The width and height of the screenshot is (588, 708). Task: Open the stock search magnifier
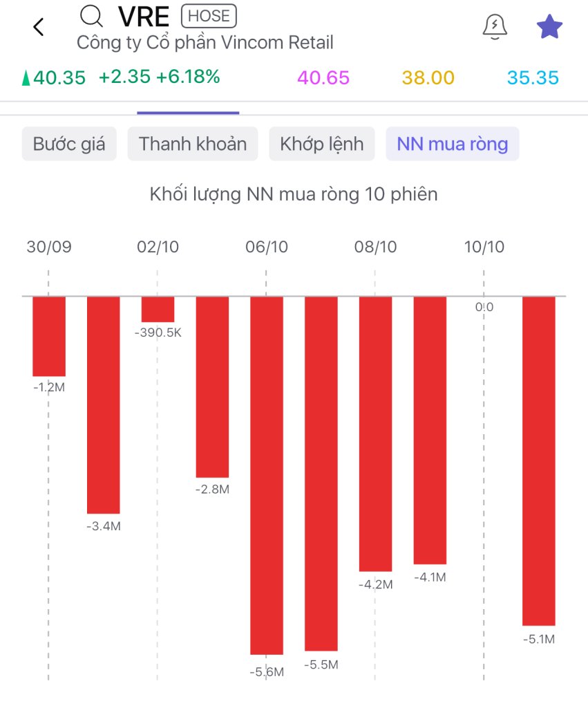pos(91,15)
